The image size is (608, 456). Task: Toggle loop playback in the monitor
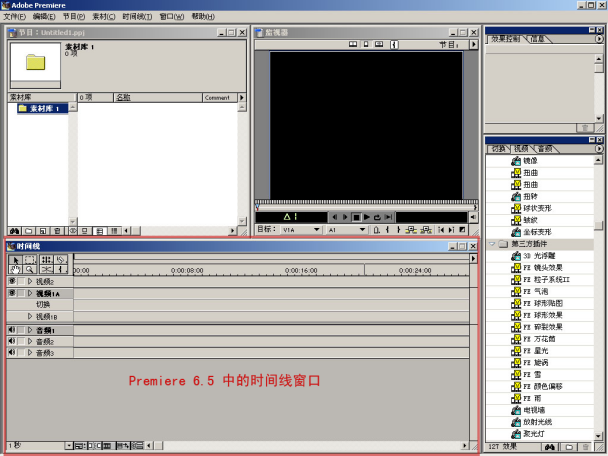point(377,217)
